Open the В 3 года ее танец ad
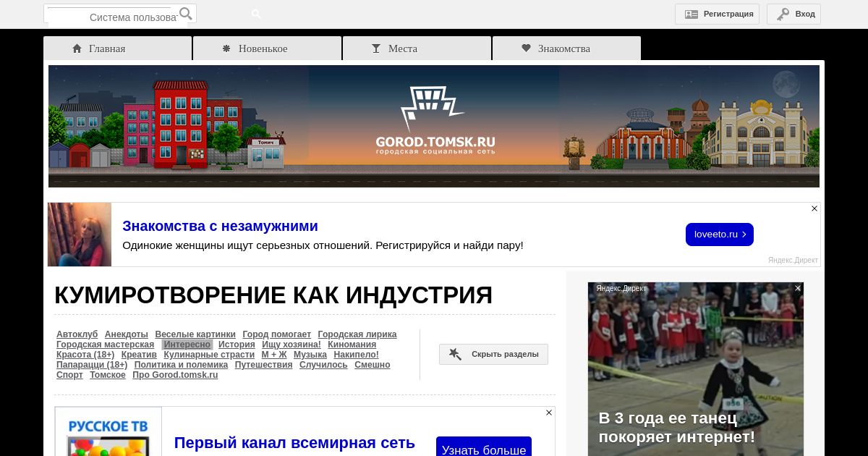The width and height of the screenshot is (868, 456). [676, 427]
